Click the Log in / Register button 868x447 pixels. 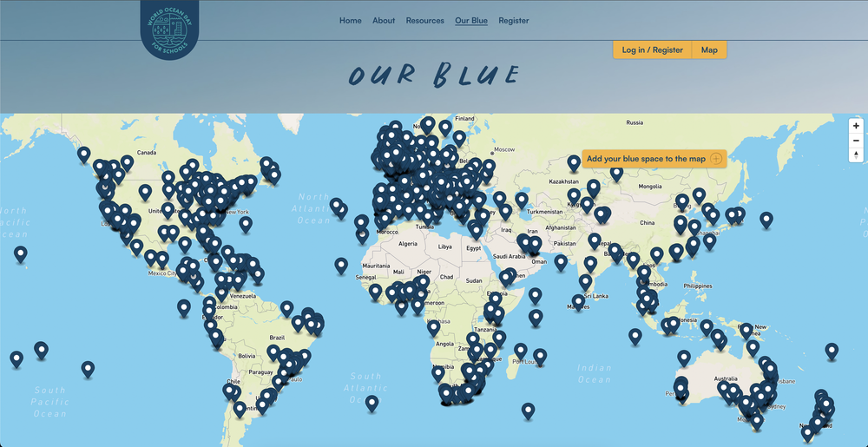[x=652, y=49]
